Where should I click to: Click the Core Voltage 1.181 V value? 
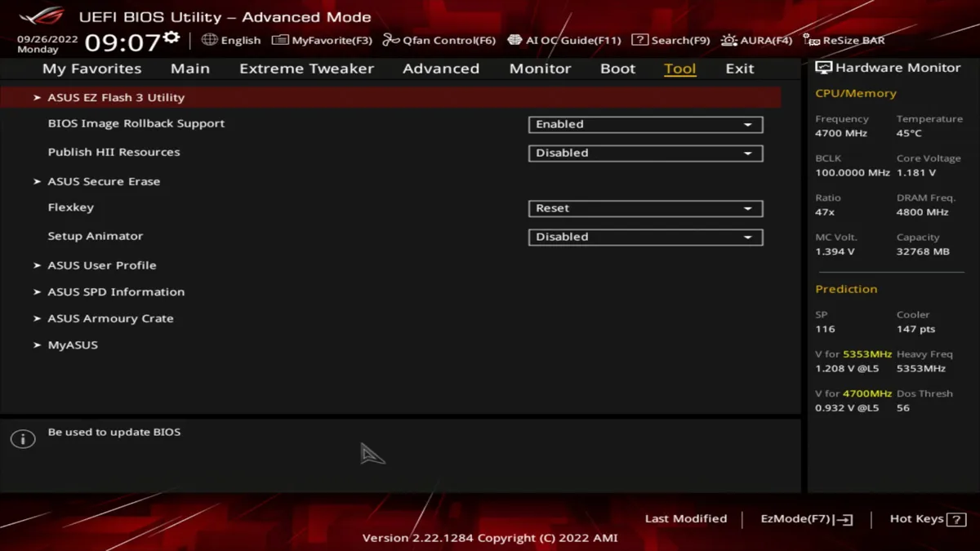tap(916, 172)
